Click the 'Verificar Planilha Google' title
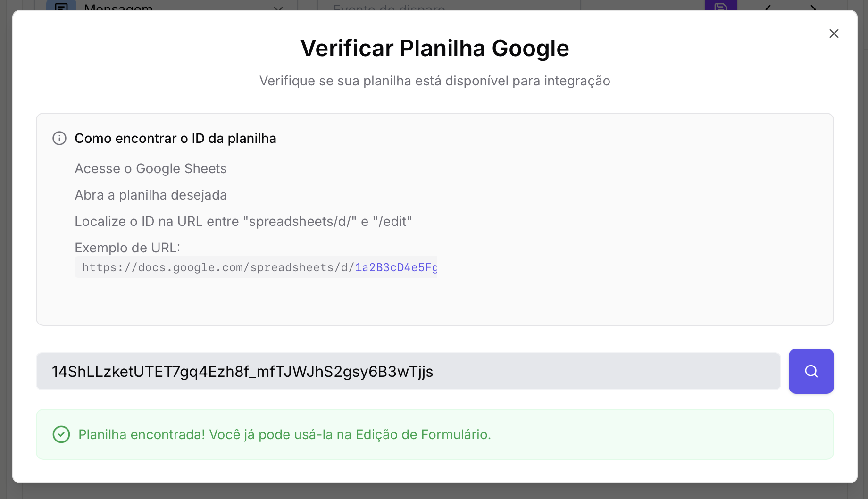The height and width of the screenshot is (499, 868). 434,48
